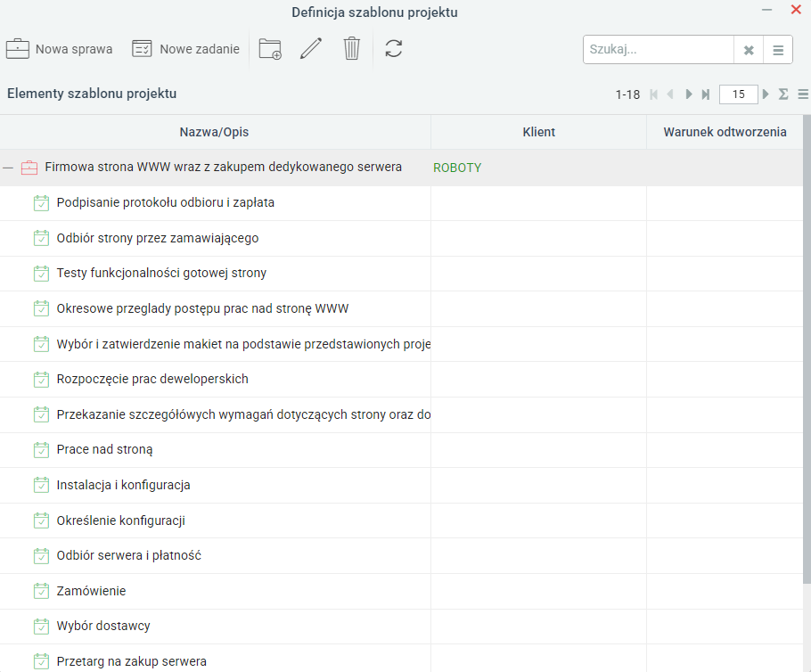Close the Definicja szablonu projektu window
Viewport: 811px width, 672px height.
(796, 10)
